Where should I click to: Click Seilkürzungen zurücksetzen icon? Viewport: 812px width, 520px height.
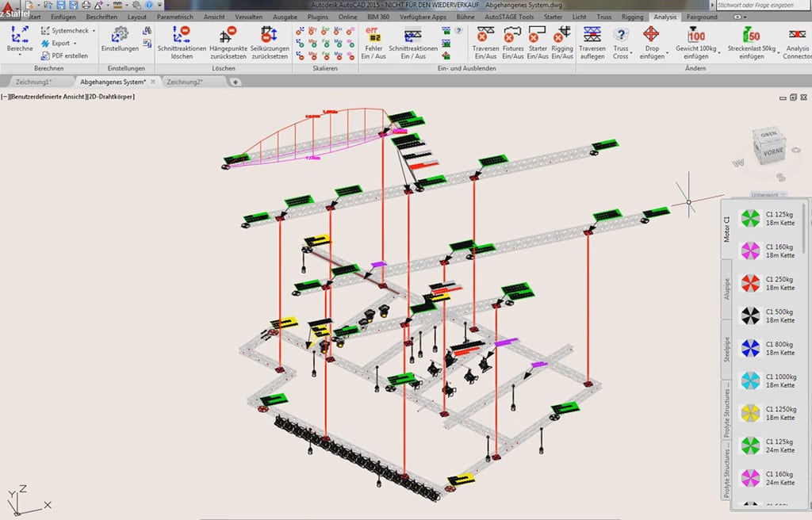pyautogui.click(x=270, y=34)
